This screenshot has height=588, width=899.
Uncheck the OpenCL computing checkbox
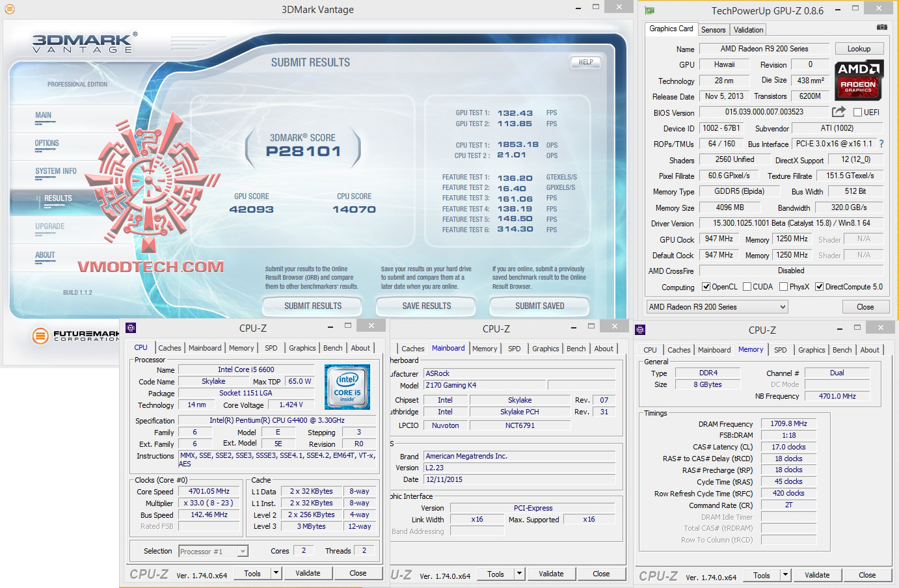706,287
